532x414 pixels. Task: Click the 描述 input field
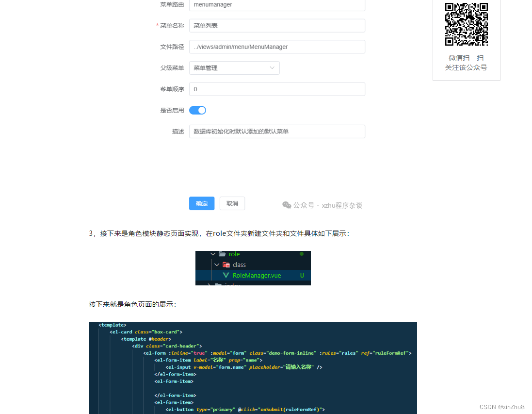tap(277, 131)
